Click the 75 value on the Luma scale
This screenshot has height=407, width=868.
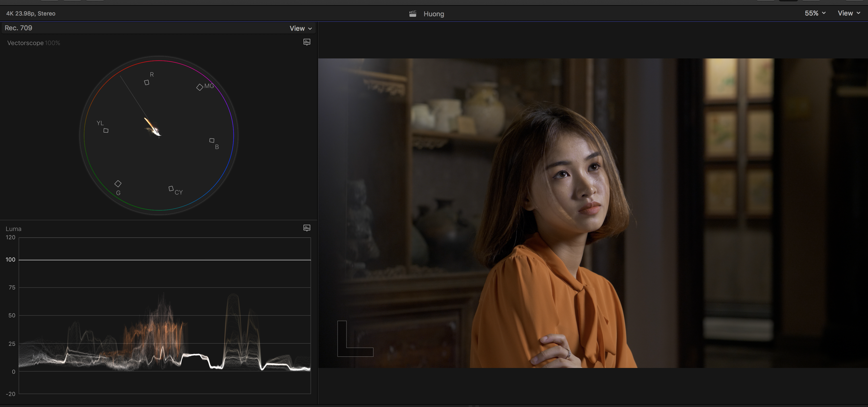tap(12, 287)
